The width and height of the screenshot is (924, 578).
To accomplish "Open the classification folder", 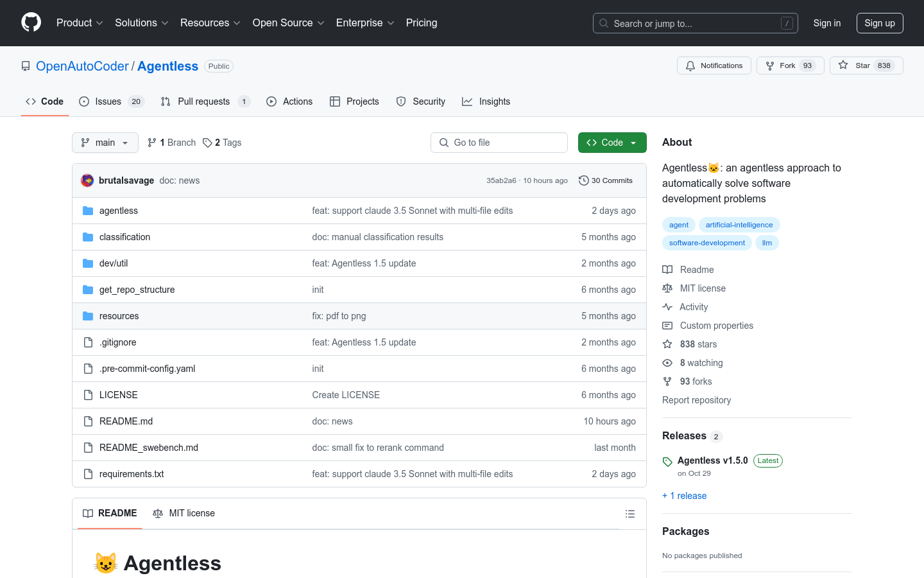I will [x=124, y=237].
